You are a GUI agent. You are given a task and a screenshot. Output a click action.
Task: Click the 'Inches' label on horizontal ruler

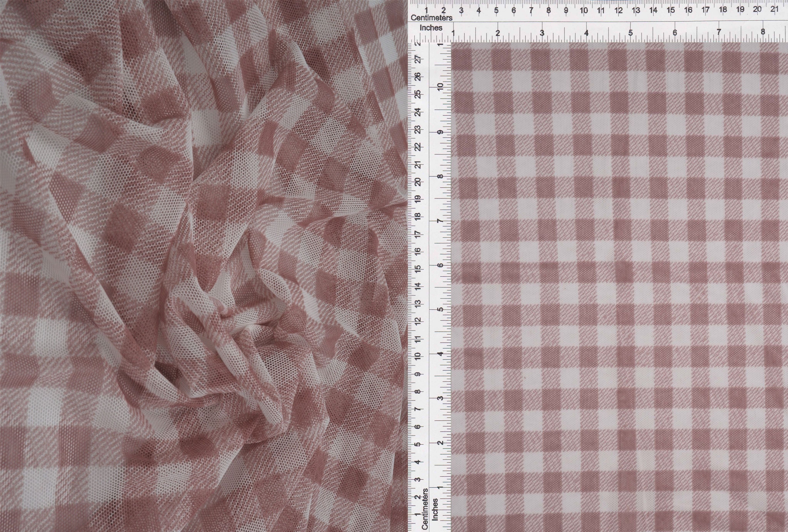pos(431,28)
